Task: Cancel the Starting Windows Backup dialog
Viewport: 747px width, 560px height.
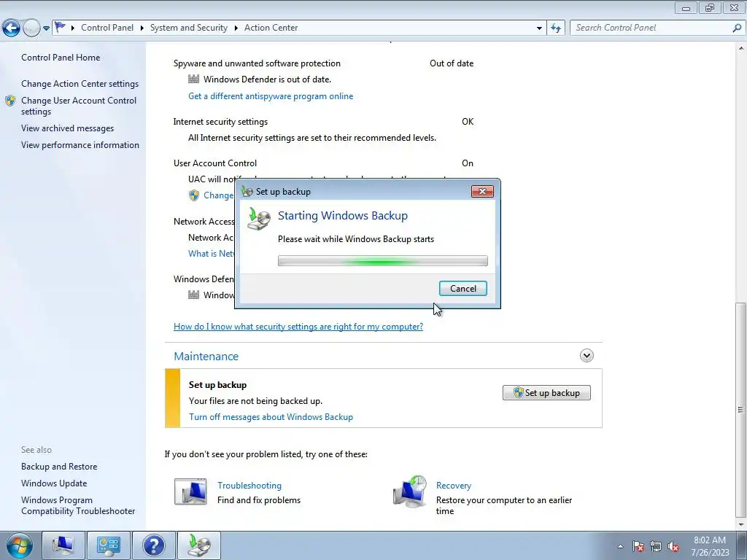Action: [462, 288]
